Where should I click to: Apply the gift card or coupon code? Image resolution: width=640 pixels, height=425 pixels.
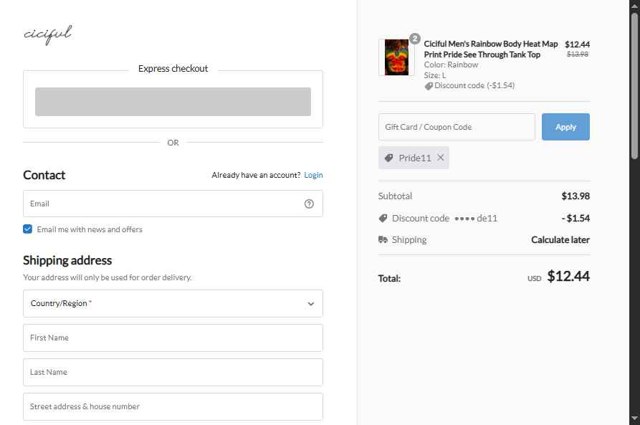[565, 127]
